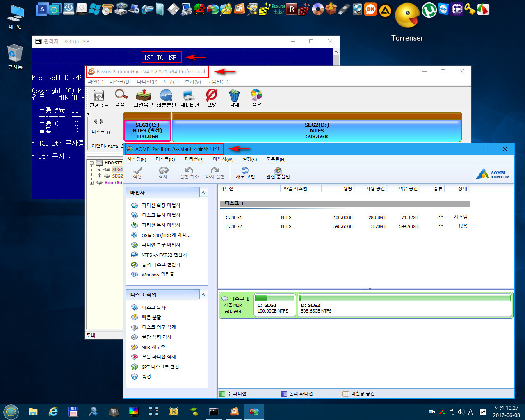This screenshot has width=525, height=420.
Task: Launch TeamViewer from the desktop icon strip
Action: tap(443, 9)
